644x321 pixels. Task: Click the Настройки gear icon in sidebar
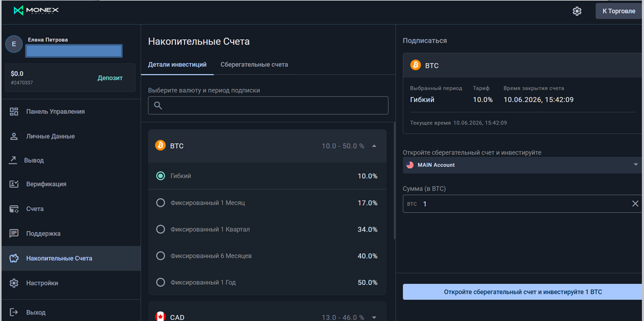14,283
